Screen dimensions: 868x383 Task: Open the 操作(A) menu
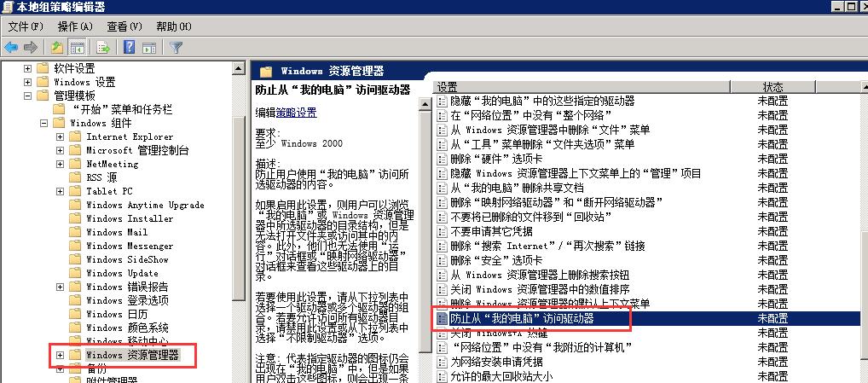pos(75,26)
